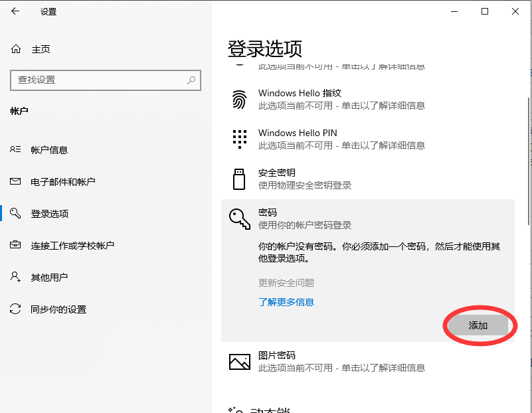Click the greyed 更新安全问题 link

click(x=286, y=282)
